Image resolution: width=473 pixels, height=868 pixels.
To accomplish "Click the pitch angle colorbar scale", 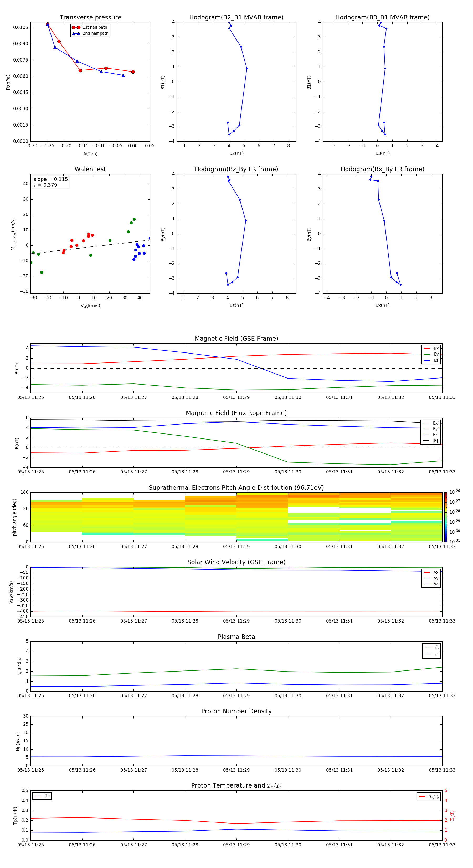I will pos(446,517).
